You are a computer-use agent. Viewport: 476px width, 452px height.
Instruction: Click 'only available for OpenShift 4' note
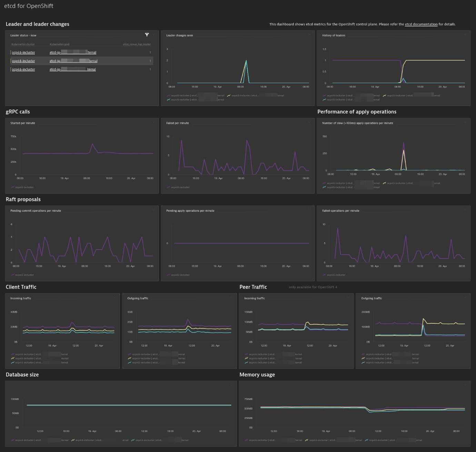[x=313, y=287]
